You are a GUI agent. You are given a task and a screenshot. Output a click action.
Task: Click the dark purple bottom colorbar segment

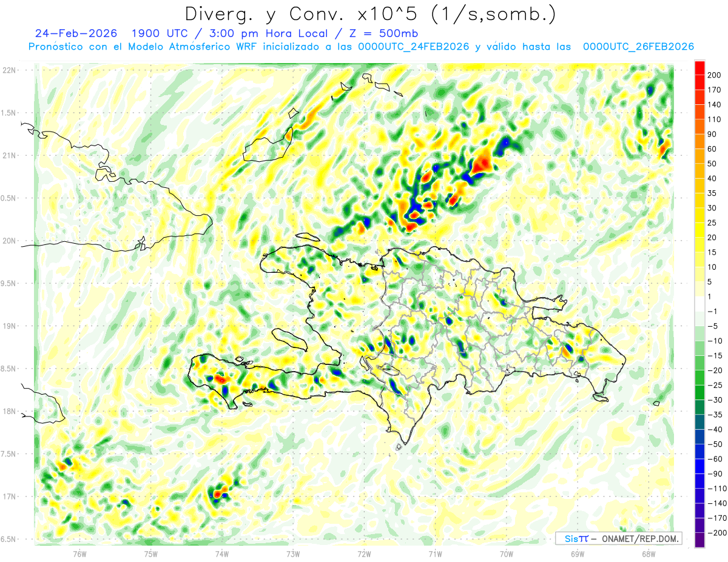tap(699, 540)
